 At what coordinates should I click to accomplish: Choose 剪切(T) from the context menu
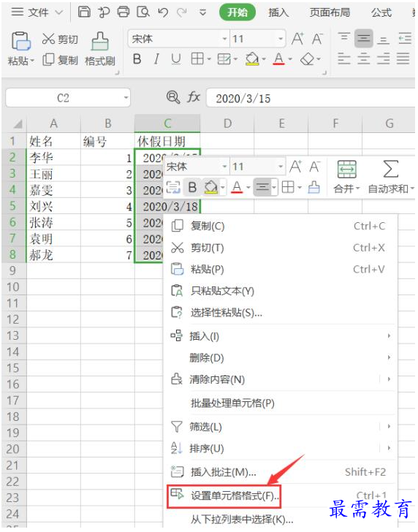click(x=281, y=248)
